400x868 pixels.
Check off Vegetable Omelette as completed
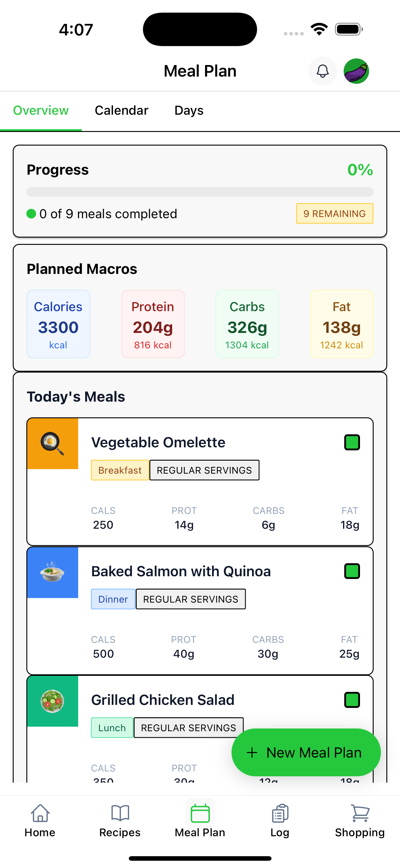[352, 442]
